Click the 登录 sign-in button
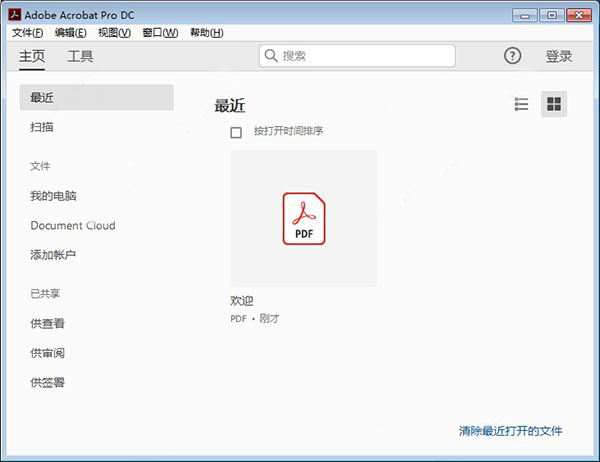The height and width of the screenshot is (462, 600). pyautogui.click(x=559, y=56)
